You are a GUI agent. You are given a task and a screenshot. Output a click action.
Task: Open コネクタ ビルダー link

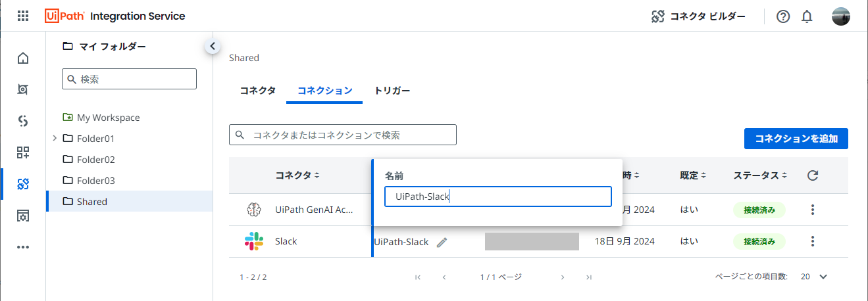[698, 17]
